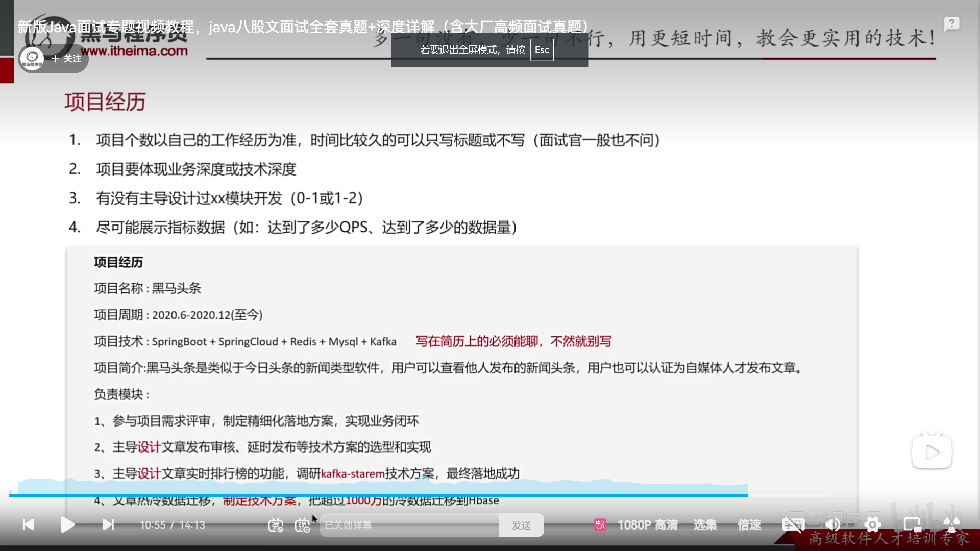Follow the uploader via 关注 button
This screenshot has height=551, width=980.
click(x=66, y=59)
